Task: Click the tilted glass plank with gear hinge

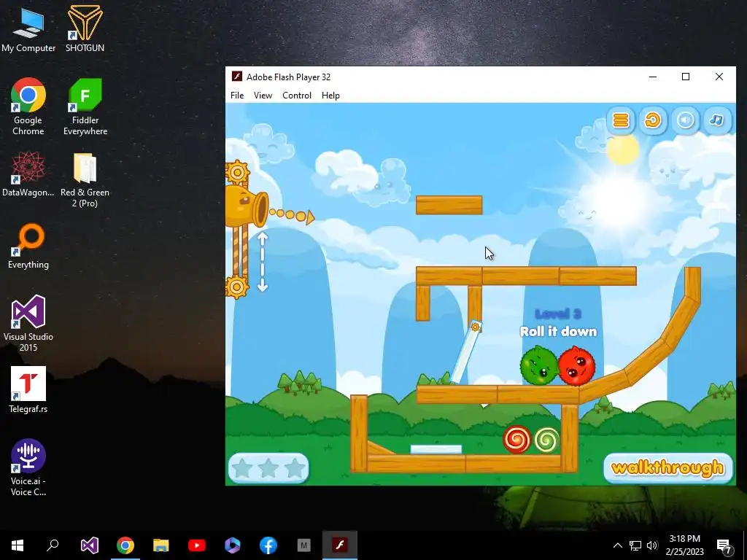Action: point(466,352)
